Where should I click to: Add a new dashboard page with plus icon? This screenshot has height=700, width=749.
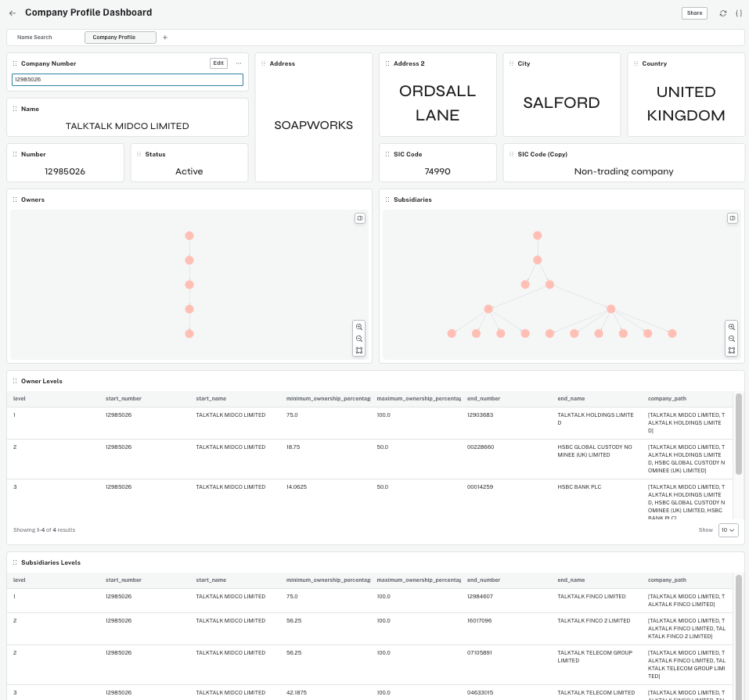(x=165, y=38)
